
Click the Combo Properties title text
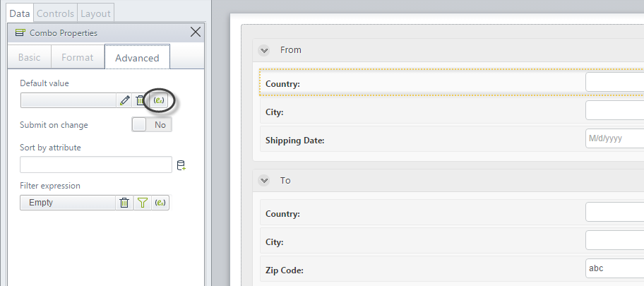click(64, 33)
